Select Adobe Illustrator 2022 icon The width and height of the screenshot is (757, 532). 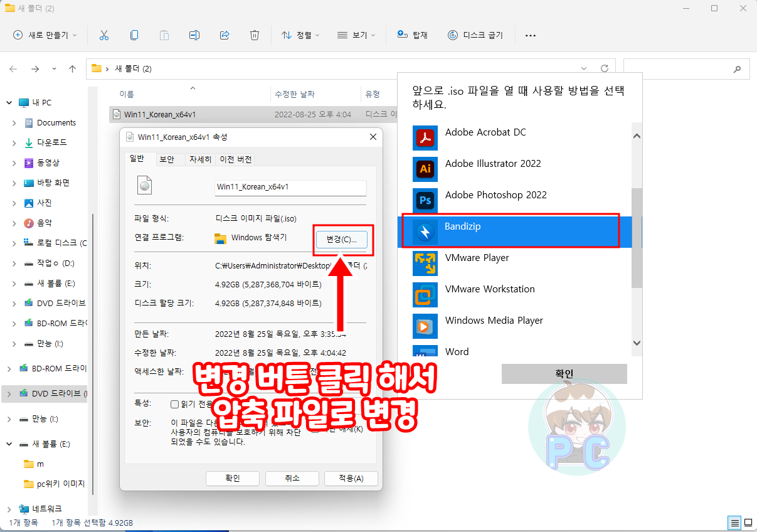tap(425, 169)
